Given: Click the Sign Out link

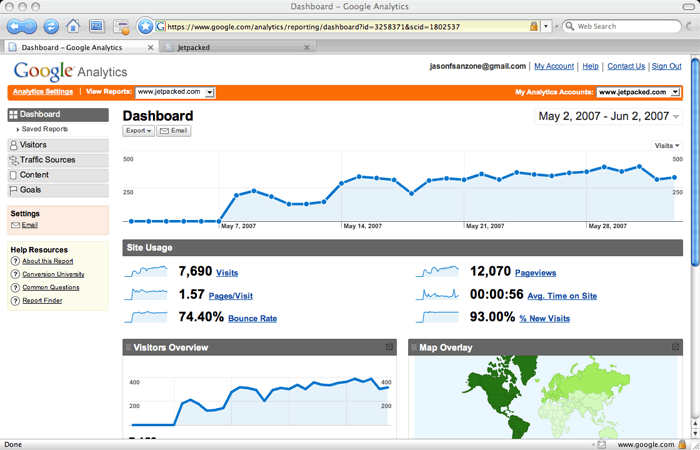Looking at the screenshot, I should [x=666, y=66].
